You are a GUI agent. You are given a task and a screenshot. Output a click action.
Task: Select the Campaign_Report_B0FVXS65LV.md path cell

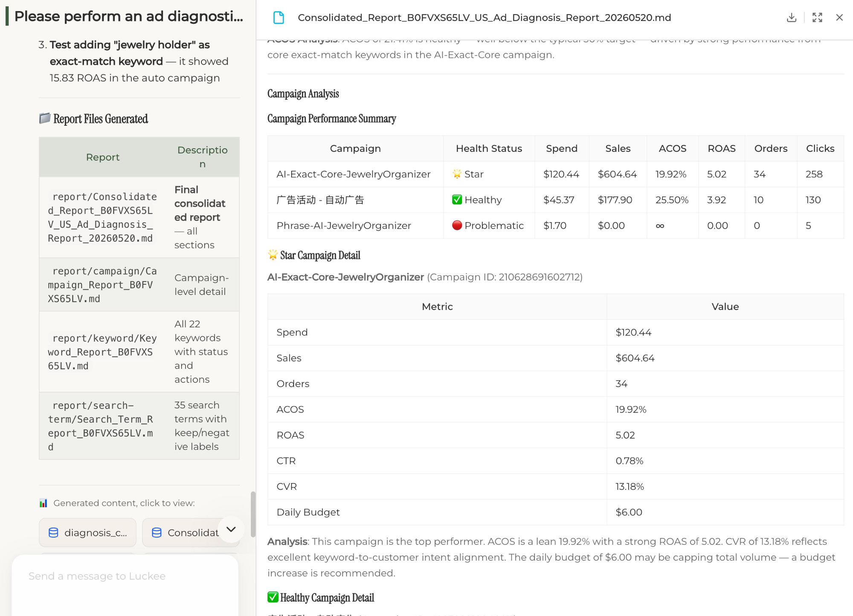click(102, 285)
